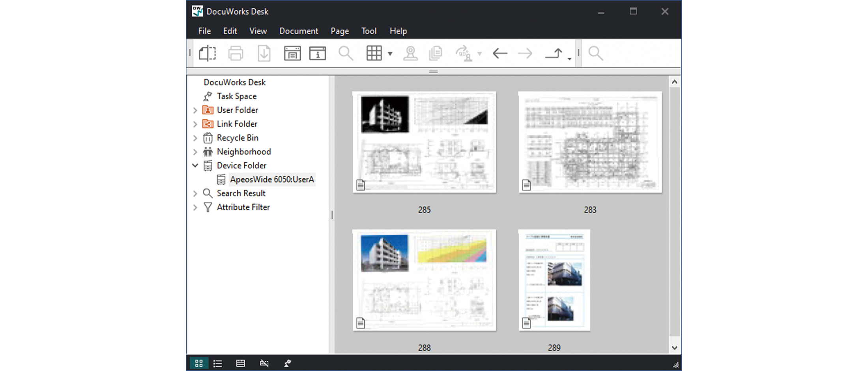Viewport: 868px width, 371px height.
Task: Toggle preview images off
Action: pos(264,363)
